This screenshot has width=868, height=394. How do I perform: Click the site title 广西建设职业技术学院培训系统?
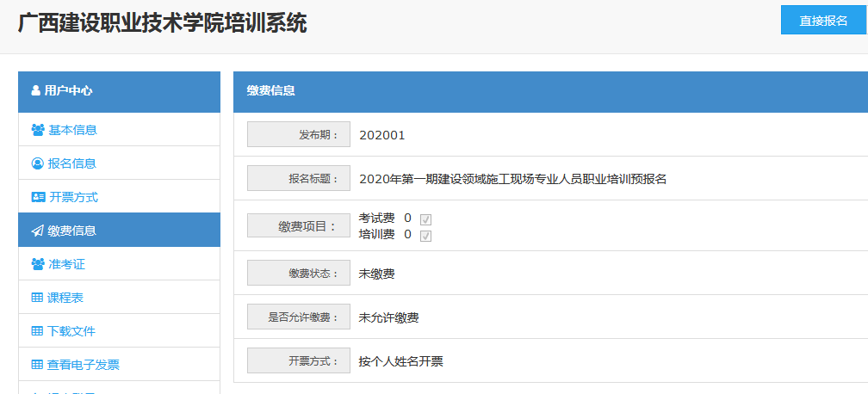[162, 23]
